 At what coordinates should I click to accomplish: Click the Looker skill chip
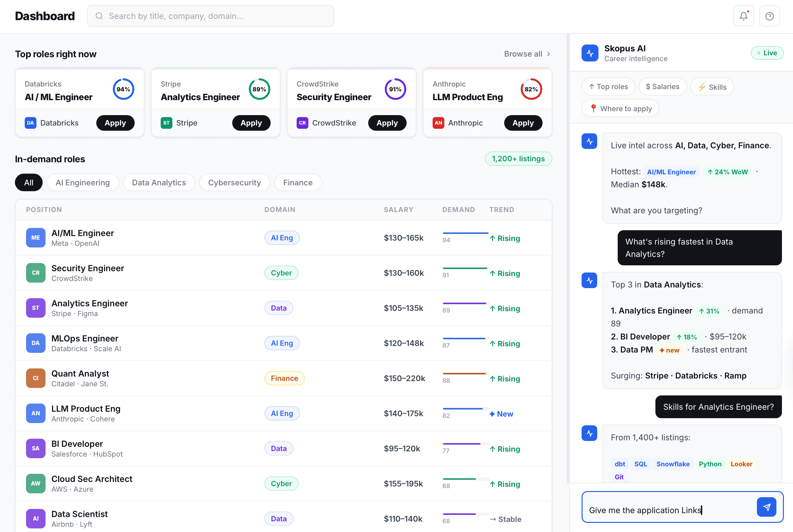click(x=741, y=464)
